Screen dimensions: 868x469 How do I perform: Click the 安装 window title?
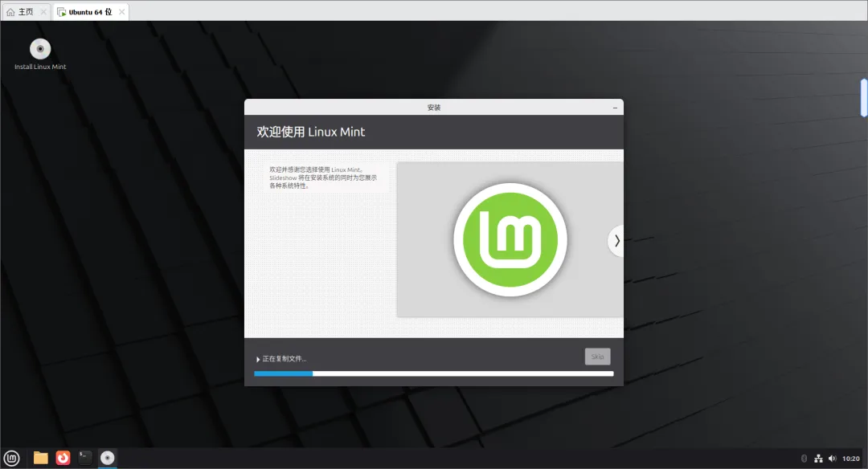[434, 108]
